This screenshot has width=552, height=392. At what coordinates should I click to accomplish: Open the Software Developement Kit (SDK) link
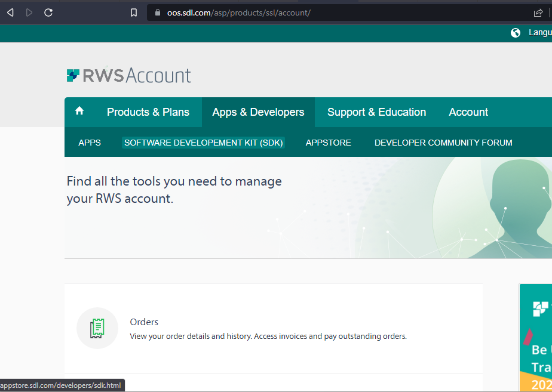click(x=203, y=143)
